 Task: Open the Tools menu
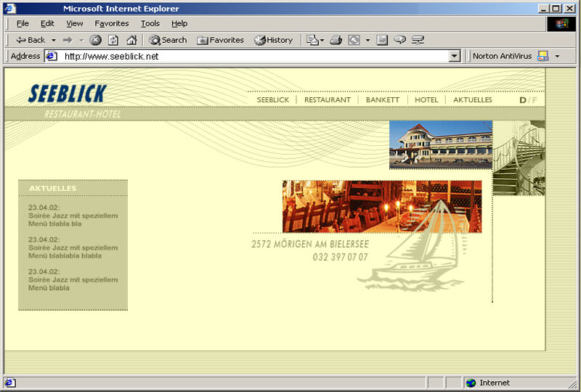(x=150, y=23)
